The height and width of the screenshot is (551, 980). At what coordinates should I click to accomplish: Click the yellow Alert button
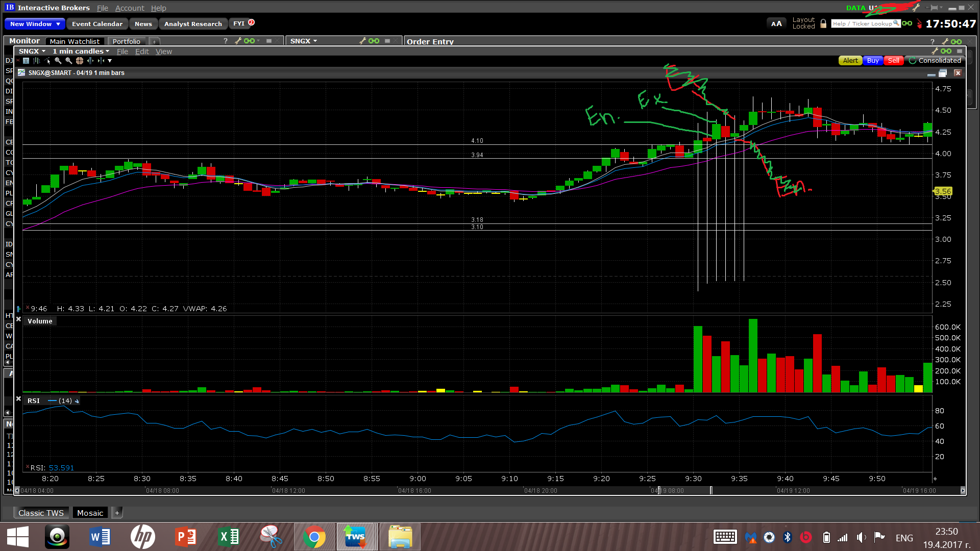click(850, 60)
